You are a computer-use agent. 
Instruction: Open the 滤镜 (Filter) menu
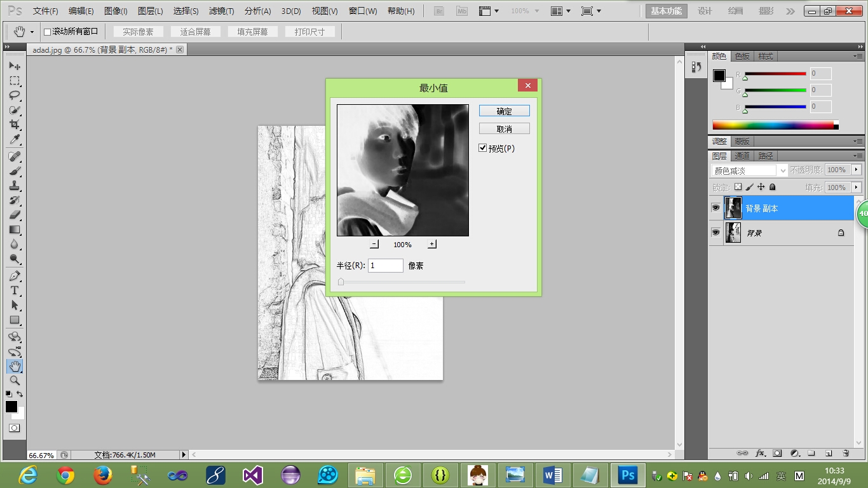(221, 11)
